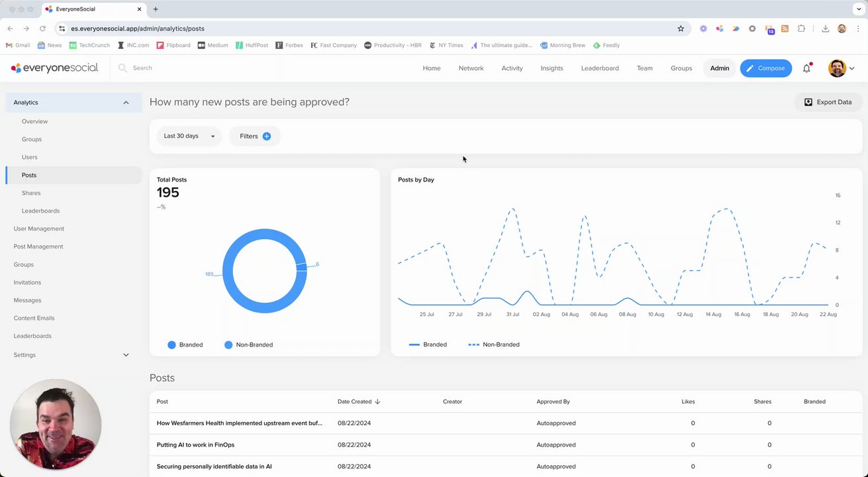The image size is (868, 477).
Task: Open the Last 30 days dropdown
Action: tap(189, 136)
